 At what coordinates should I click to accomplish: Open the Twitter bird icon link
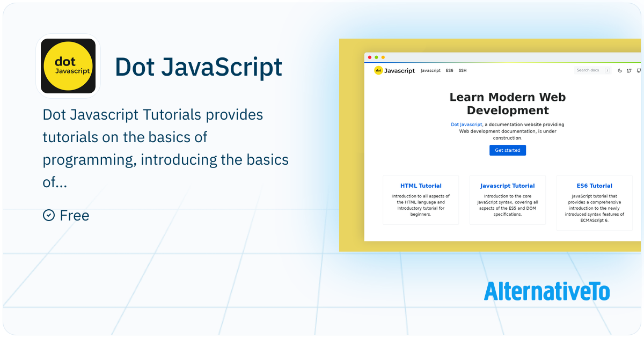point(629,70)
